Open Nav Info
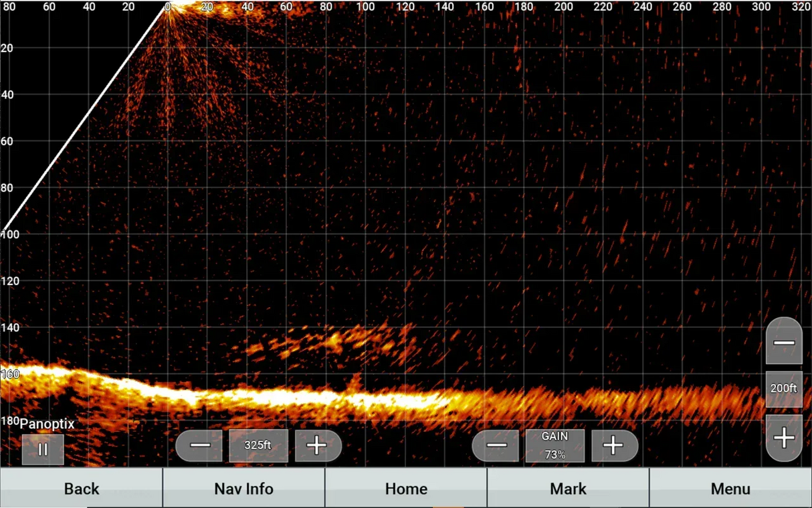 point(243,489)
